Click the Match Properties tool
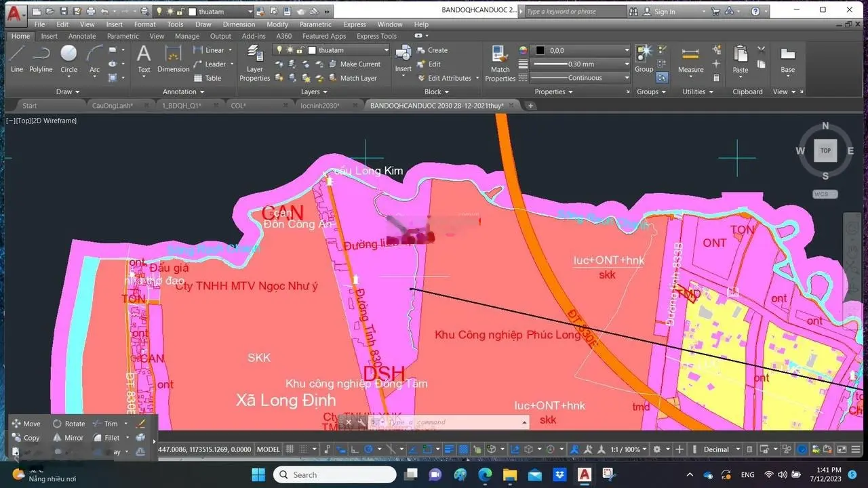The height and width of the screenshot is (488, 868). [x=500, y=62]
